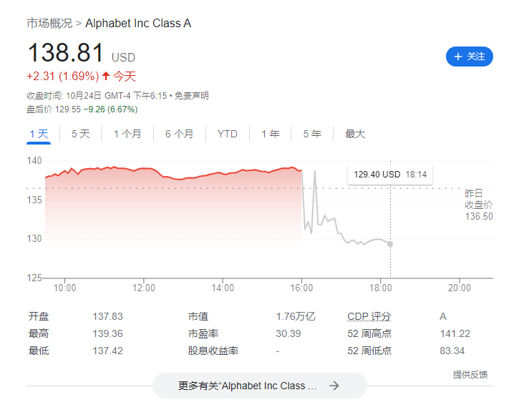Show the 最大 range tab

pyautogui.click(x=355, y=134)
